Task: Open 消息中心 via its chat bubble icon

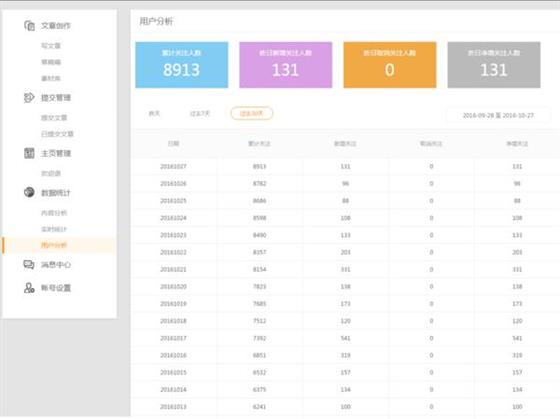Action: click(29, 265)
